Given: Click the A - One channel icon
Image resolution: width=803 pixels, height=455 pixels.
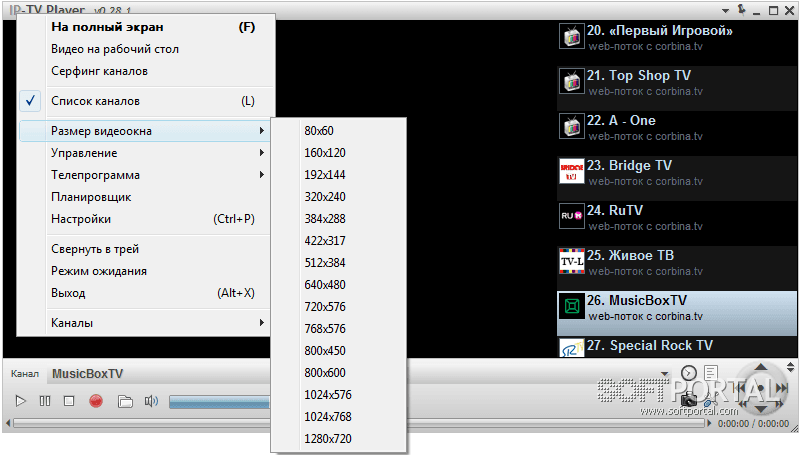Looking at the screenshot, I should 572,127.
